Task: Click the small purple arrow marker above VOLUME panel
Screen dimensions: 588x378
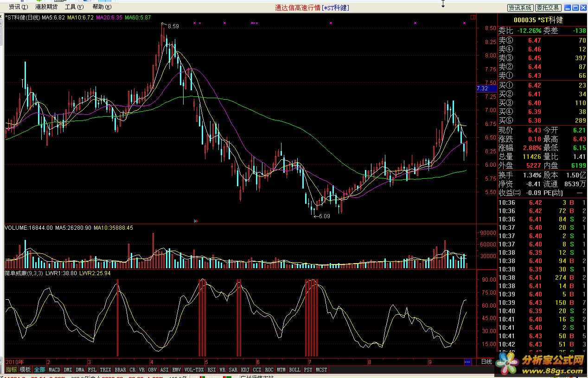Action: pos(196,221)
